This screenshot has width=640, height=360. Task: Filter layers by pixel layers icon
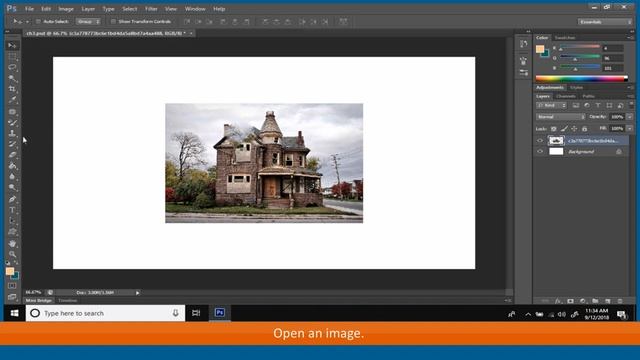pyautogui.click(x=576, y=105)
